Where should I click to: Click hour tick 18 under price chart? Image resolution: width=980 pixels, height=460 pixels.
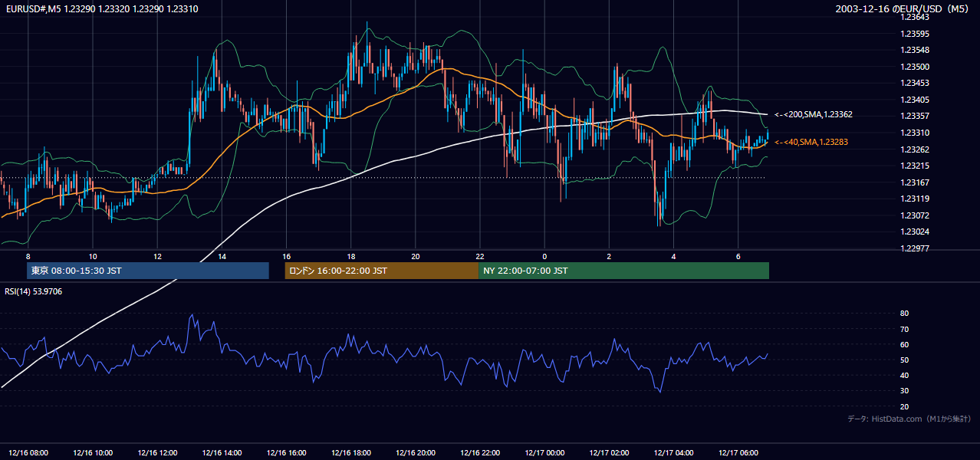point(350,256)
